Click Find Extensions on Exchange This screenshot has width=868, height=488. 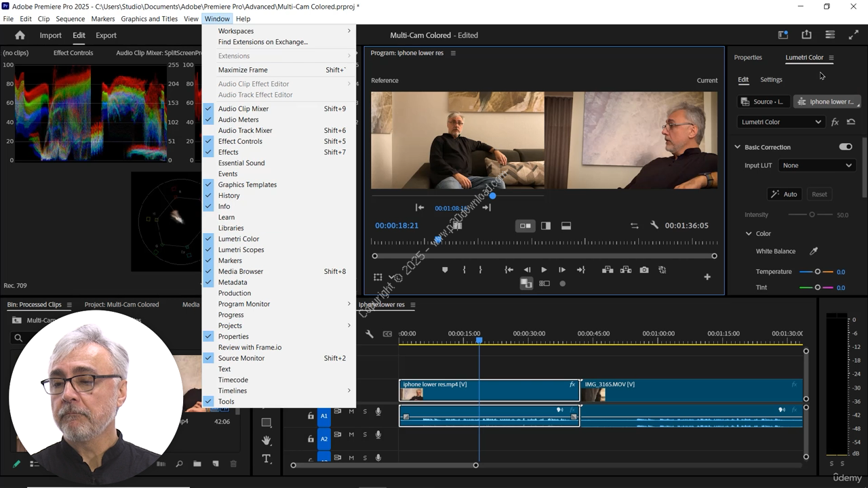(279, 42)
